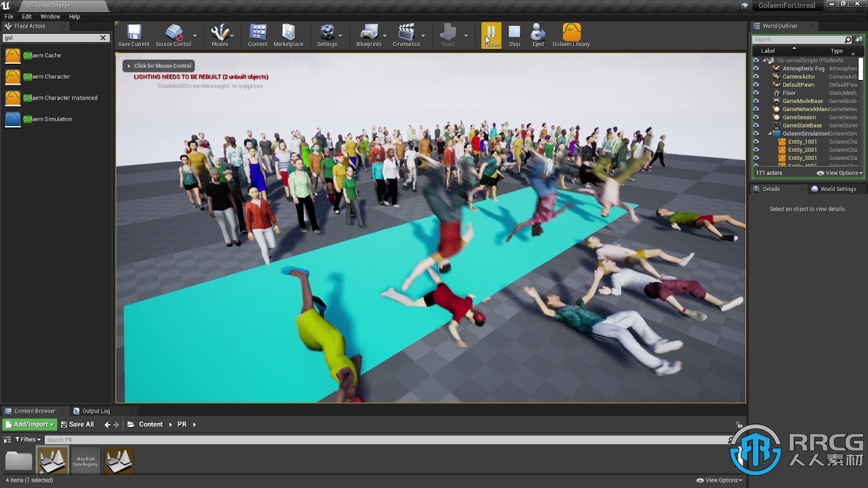Open the Settings toolbar icon
868x488 pixels.
pos(327,35)
